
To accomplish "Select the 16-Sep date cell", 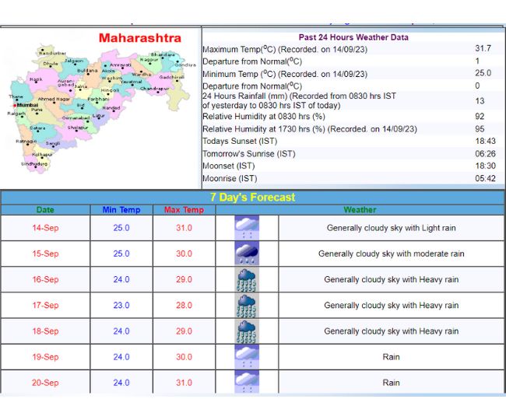I will point(45,279).
